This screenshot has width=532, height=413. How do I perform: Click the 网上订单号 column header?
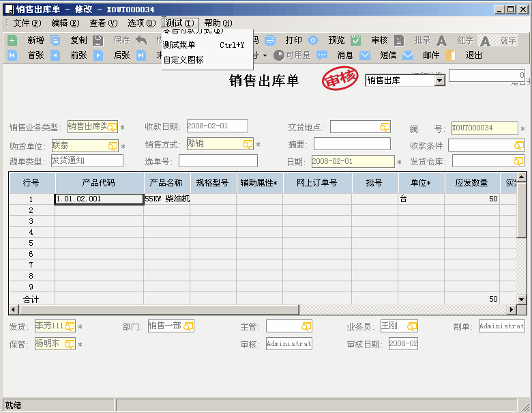[317, 183]
